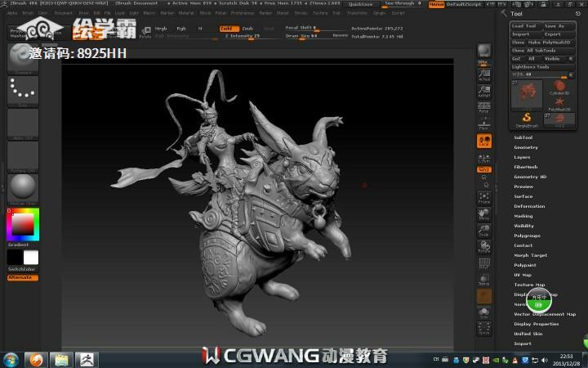
Task: Click the SwitchColor button
Action: click(22, 269)
